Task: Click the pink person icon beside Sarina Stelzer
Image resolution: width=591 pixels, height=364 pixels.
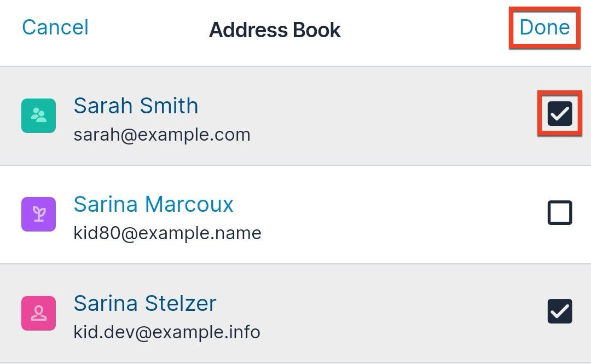Action: click(x=38, y=313)
